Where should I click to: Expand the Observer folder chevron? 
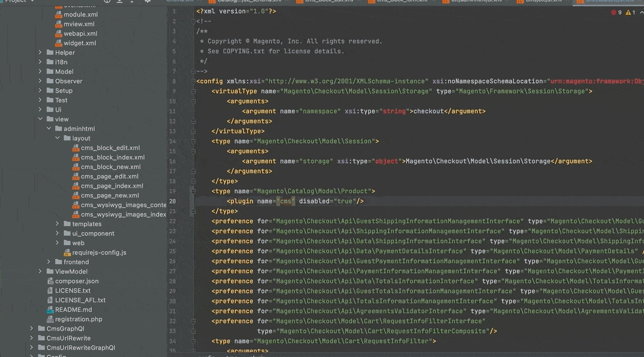[40, 81]
